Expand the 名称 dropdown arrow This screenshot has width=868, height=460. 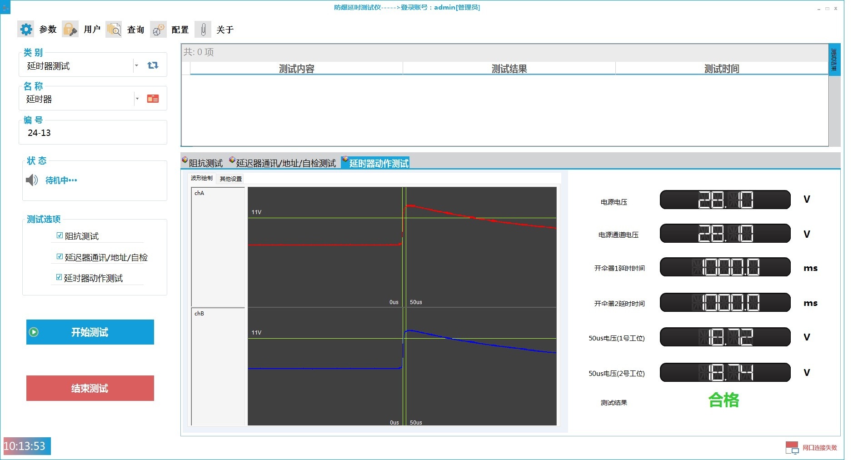pos(137,99)
